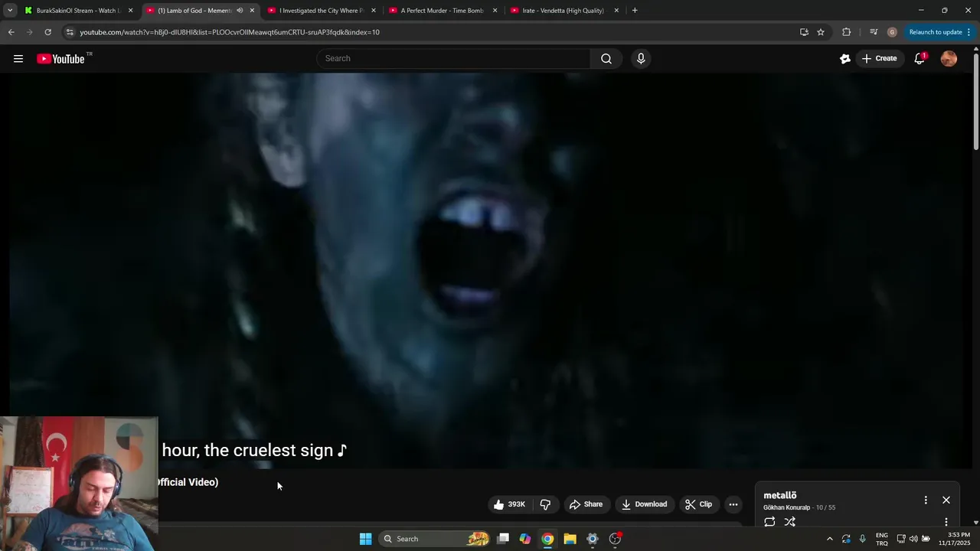Click the browser address bar URL

click(230, 32)
